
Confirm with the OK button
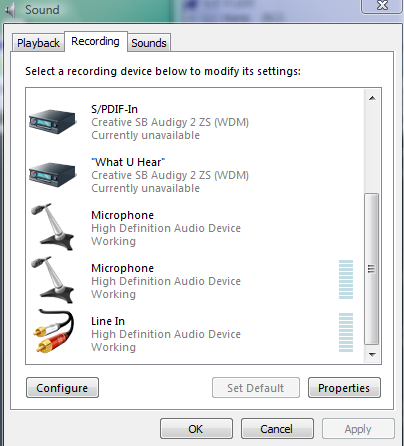click(x=196, y=429)
